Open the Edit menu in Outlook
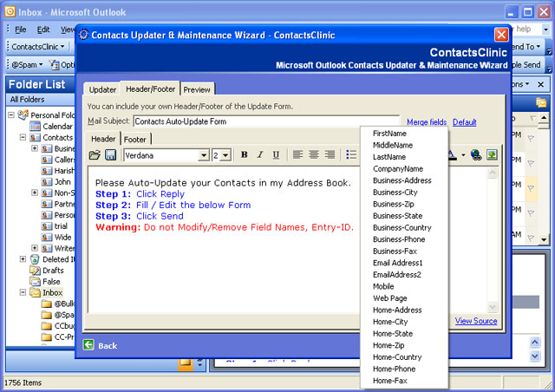 [43, 29]
